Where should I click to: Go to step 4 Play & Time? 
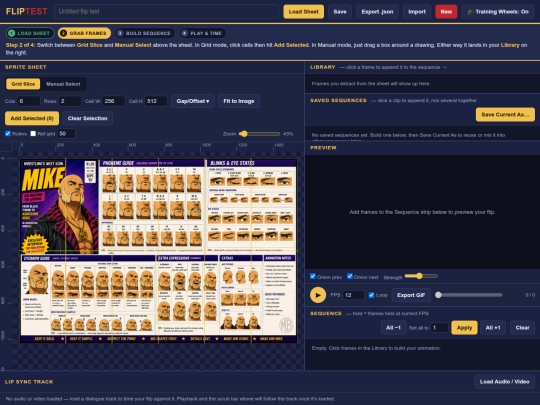pyautogui.click(x=202, y=33)
